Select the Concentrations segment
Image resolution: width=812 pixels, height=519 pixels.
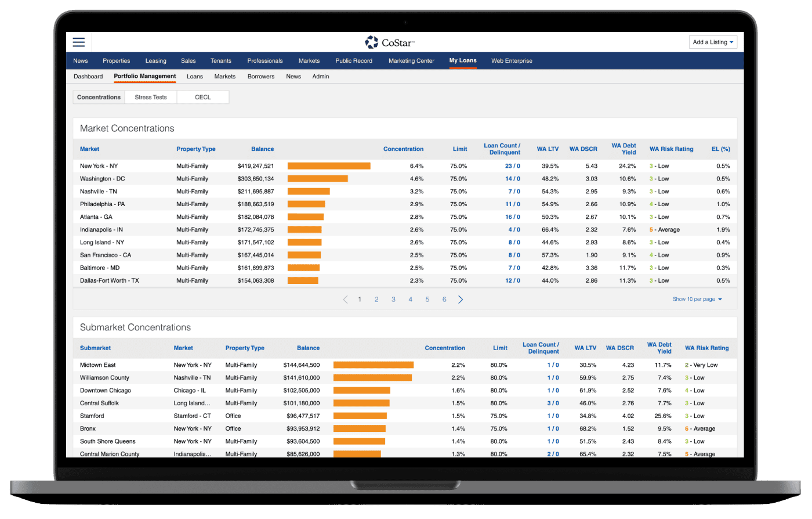pos(99,98)
